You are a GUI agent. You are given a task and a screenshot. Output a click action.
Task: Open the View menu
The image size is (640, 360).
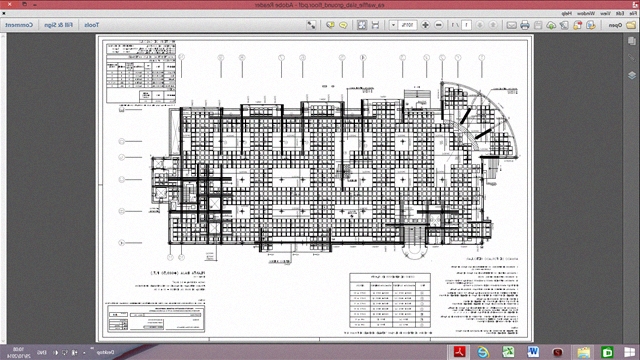click(606, 13)
